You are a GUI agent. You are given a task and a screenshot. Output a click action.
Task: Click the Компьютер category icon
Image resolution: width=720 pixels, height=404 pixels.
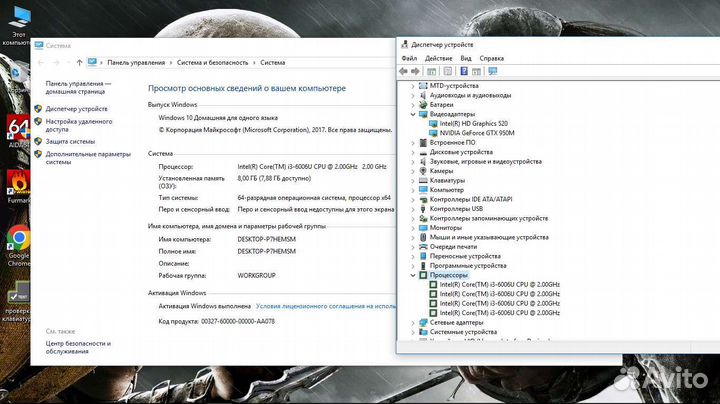(x=423, y=190)
